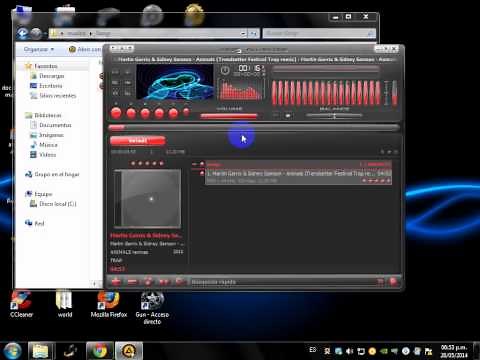Click the rating stars on the playlist track row
Screen dimensions: 480x360
coord(376,181)
